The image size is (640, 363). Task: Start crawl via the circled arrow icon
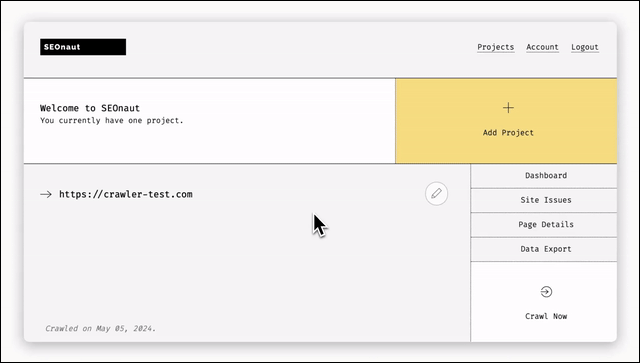pos(546,292)
